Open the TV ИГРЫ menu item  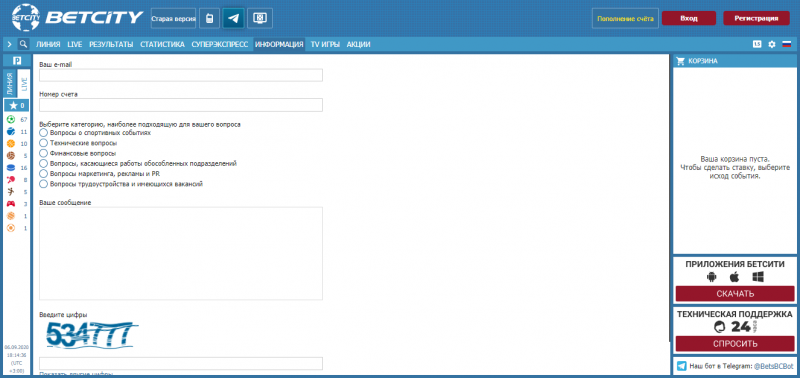[325, 44]
